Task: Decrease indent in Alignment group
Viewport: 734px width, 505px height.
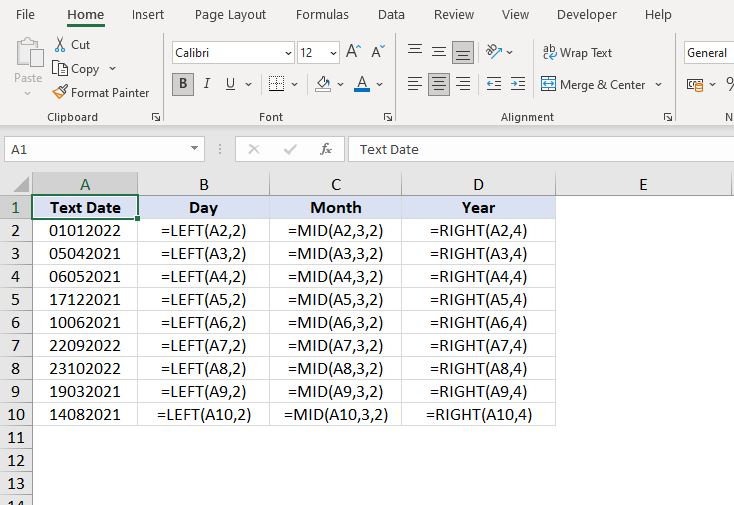Action: [493, 84]
